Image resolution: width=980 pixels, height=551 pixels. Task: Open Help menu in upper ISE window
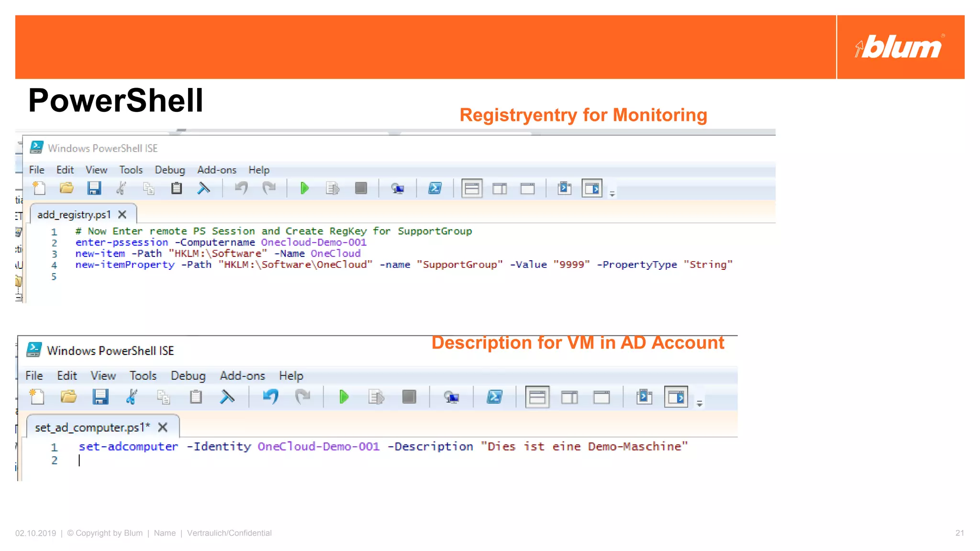(x=259, y=170)
